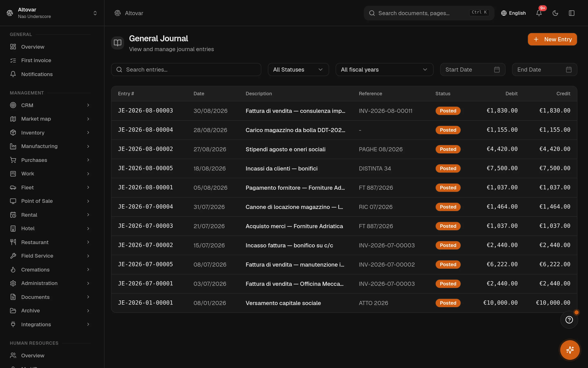This screenshot has height=368, width=588.
Task: Open the All fiscal years dropdown
Action: click(x=384, y=70)
